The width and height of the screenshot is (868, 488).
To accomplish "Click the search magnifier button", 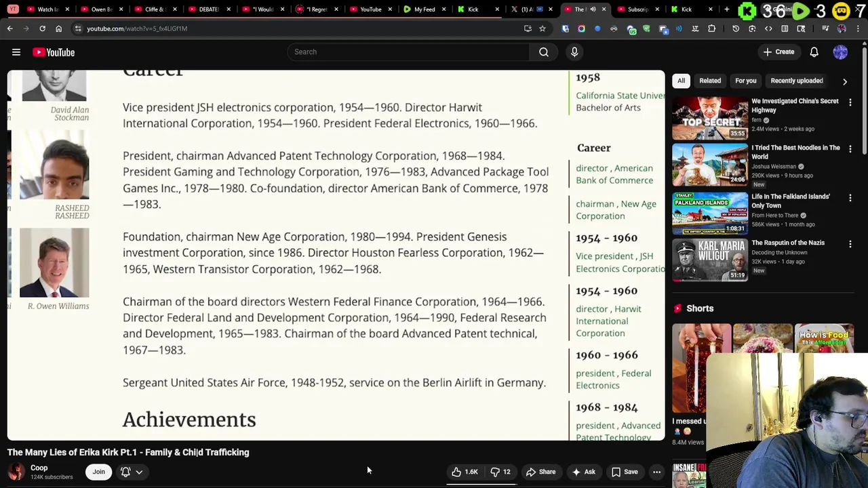I will 544,52.
